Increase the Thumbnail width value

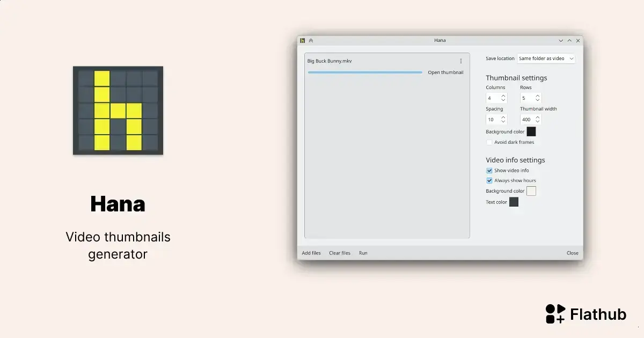click(x=537, y=117)
